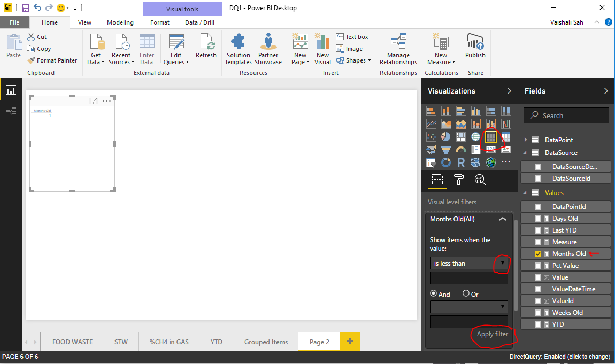Check the DataSourceId field
Image resolution: width=615 pixels, height=364 pixels.
click(x=538, y=179)
